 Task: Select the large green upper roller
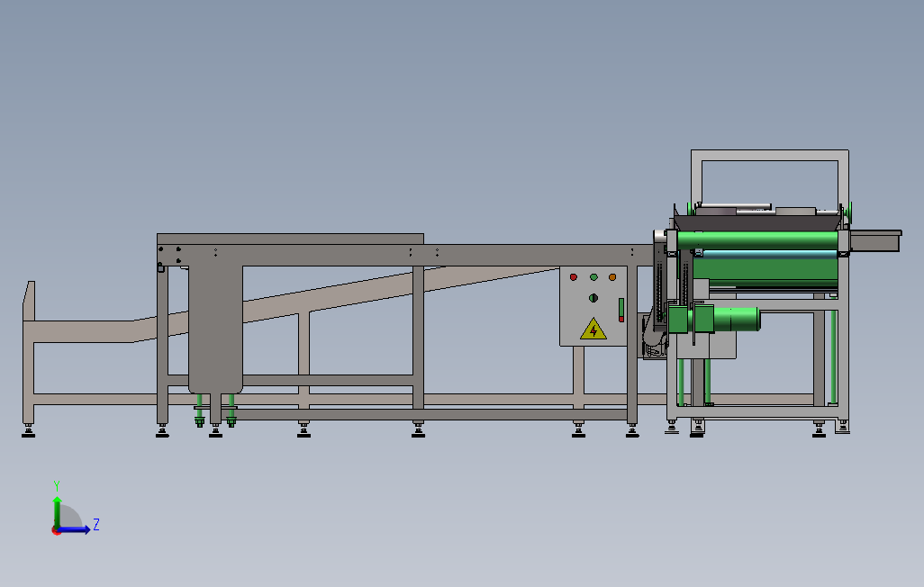(757, 240)
